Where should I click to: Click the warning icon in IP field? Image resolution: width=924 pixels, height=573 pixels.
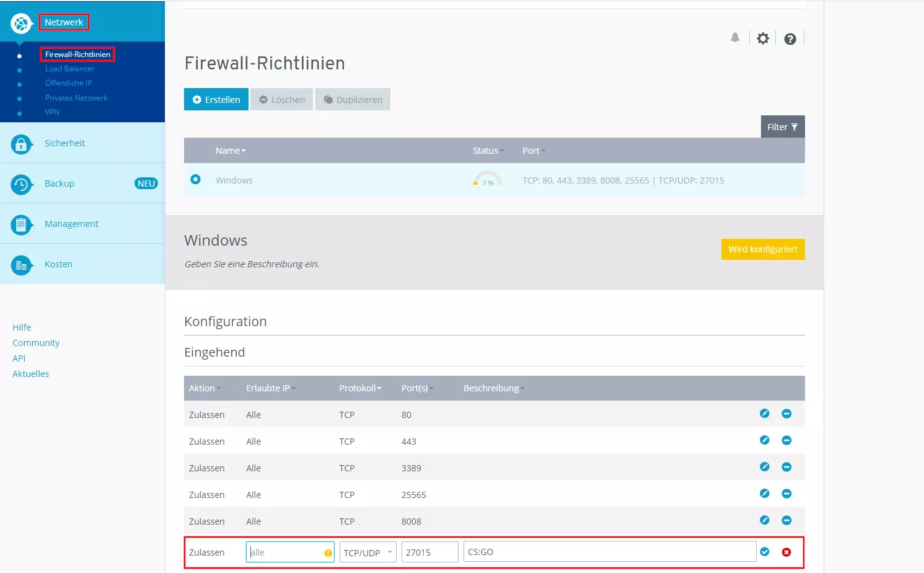(x=328, y=553)
